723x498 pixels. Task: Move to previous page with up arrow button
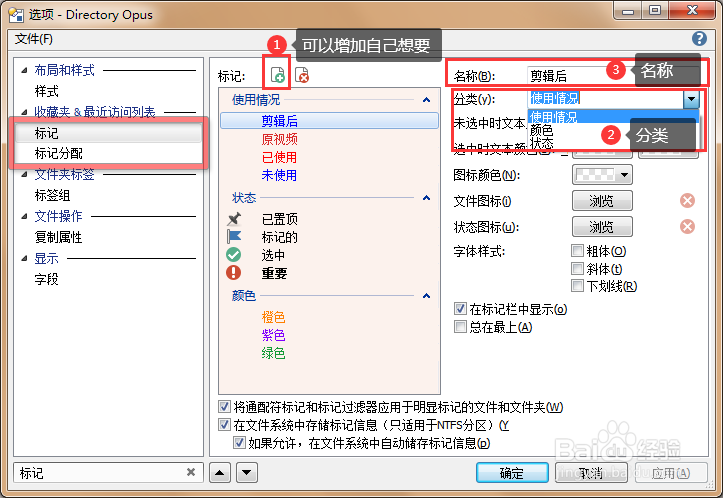click(x=220, y=472)
